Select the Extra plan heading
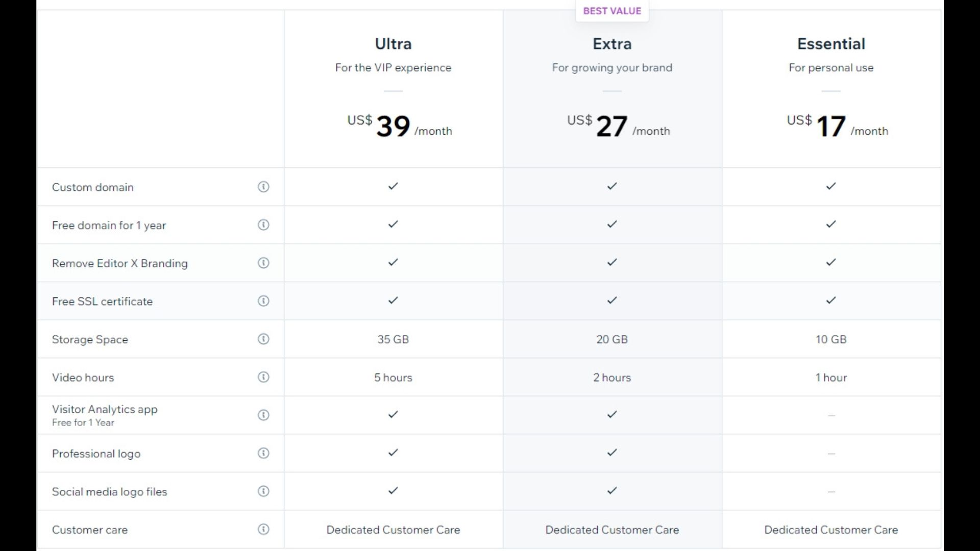Screen dimensions: 980x551 [x=612, y=44]
